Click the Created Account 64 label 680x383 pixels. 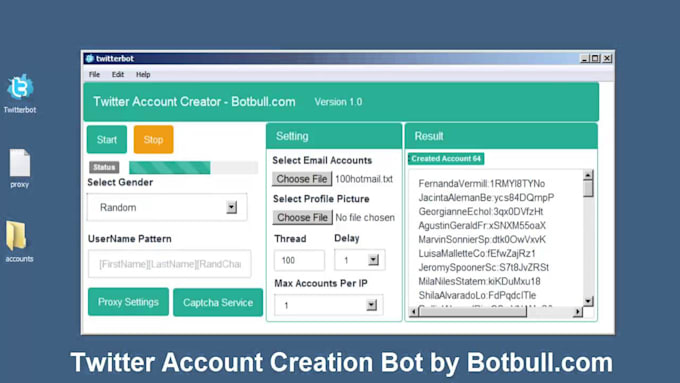click(446, 159)
